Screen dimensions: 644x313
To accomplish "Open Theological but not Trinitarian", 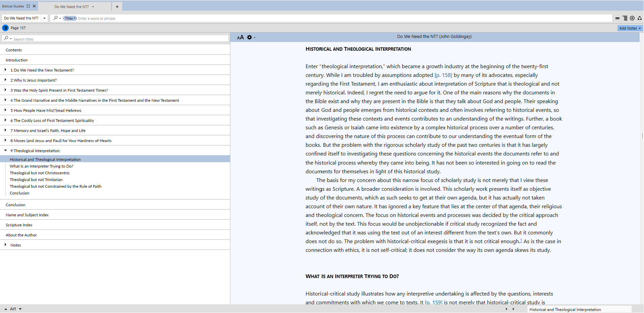I will [x=36, y=179].
